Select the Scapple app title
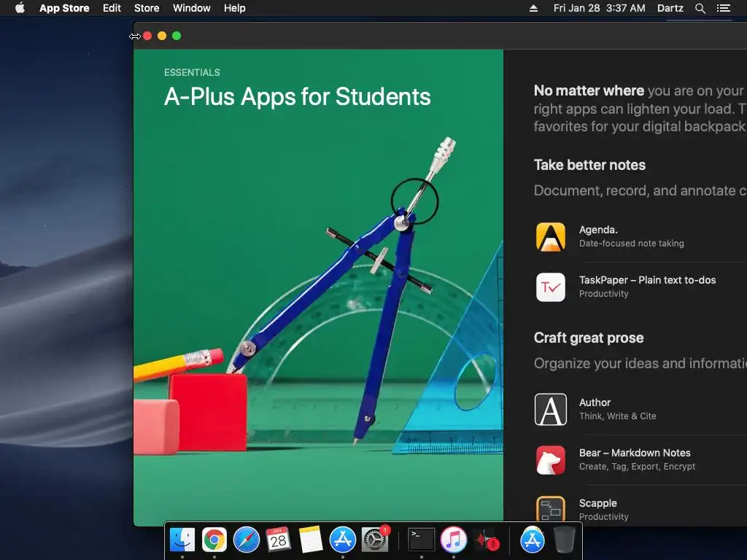Image resolution: width=747 pixels, height=560 pixels. pos(598,503)
